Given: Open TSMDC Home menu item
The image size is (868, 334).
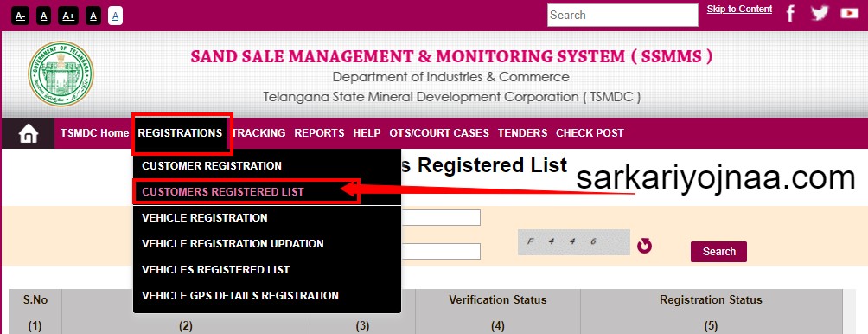Looking at the screenshot, I should 94,133.
